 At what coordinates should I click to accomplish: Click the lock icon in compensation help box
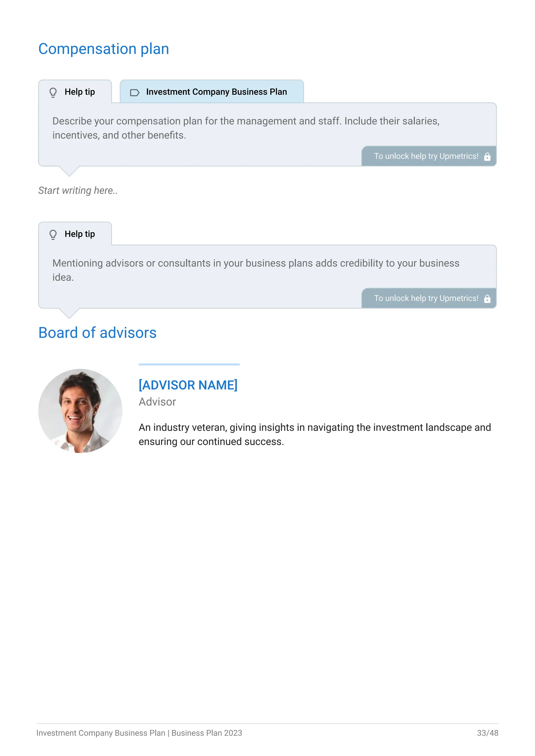point(487,156)
